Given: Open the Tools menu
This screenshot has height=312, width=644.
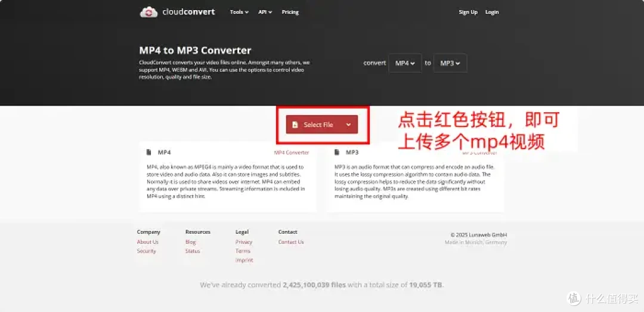Looking at the screenshot, I should coord(239,13).
